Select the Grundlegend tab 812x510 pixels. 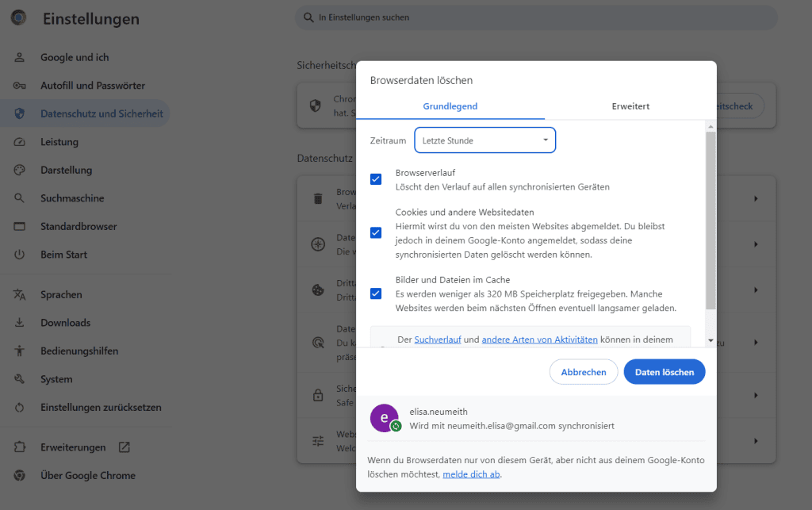(x=450, y=106)
